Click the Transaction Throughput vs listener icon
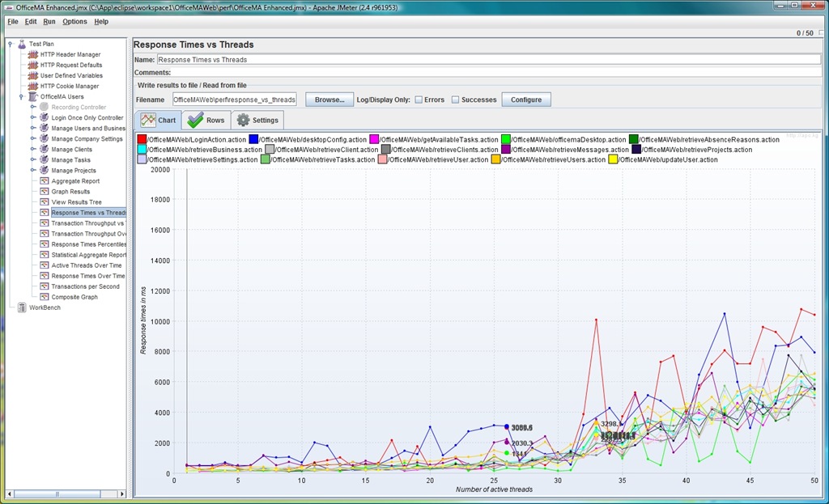The height and width of the screenshot is (504, 829). pos(45,223)
